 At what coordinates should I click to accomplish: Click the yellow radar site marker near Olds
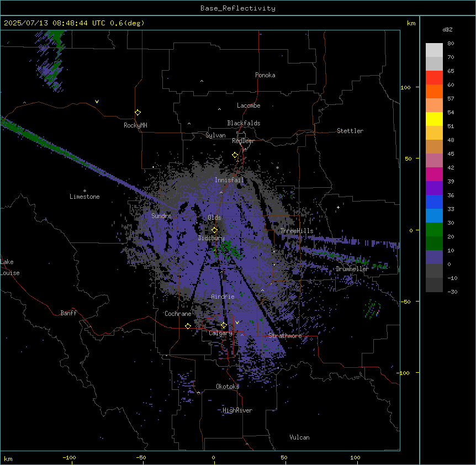(x=214, y=230)
